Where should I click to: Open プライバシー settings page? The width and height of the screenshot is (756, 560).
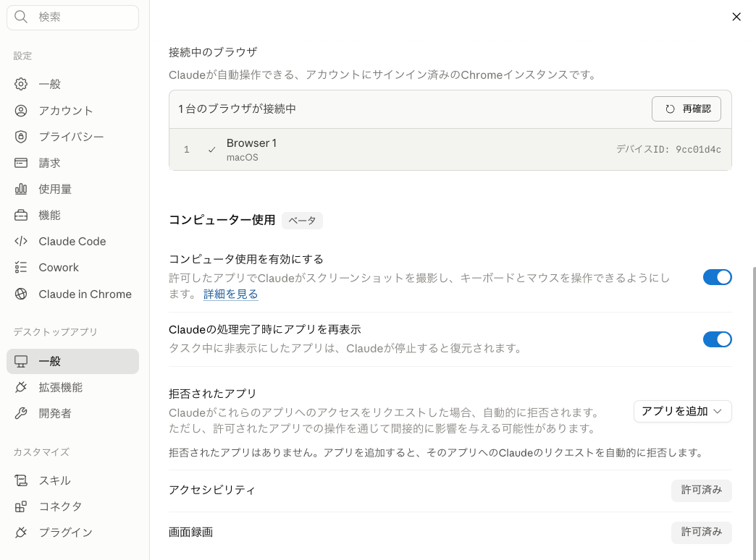(73, 137)
